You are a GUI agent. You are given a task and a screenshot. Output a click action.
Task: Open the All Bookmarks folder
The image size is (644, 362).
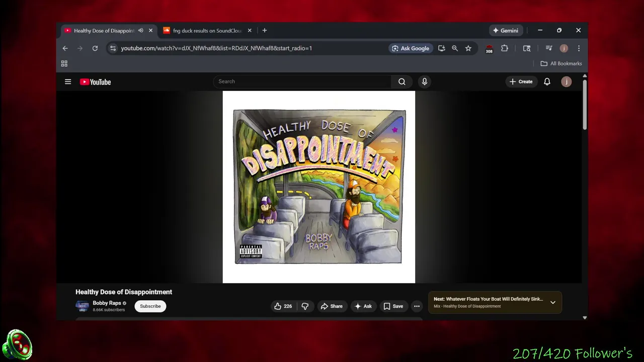pyautogui.click(x=561, y=63)
